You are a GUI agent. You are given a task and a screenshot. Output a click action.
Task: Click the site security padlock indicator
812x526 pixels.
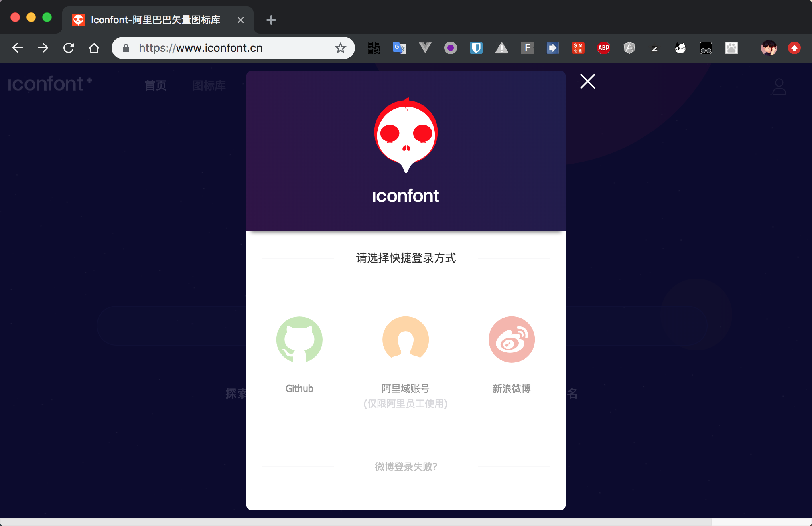click(x=126, y=48)
